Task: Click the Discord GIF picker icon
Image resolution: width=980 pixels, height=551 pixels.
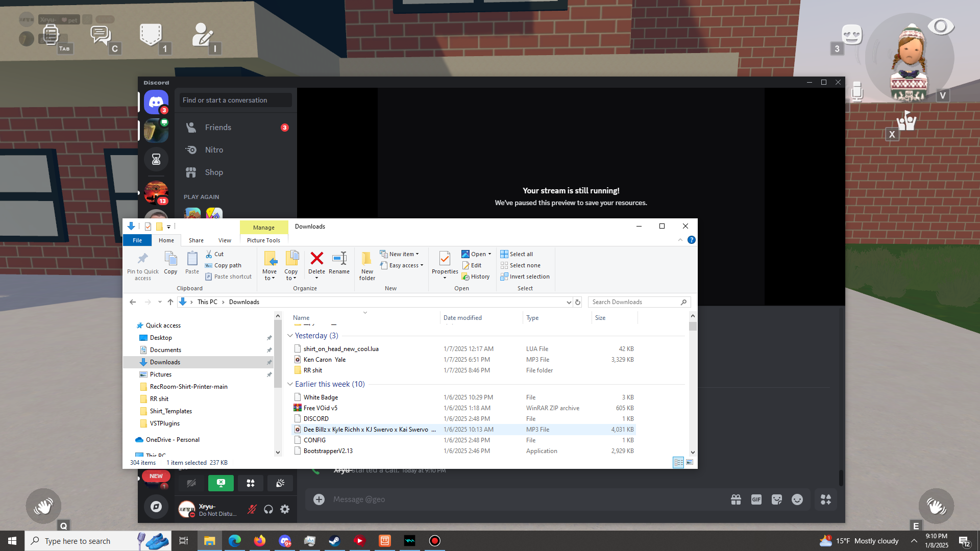Action: 756,499
